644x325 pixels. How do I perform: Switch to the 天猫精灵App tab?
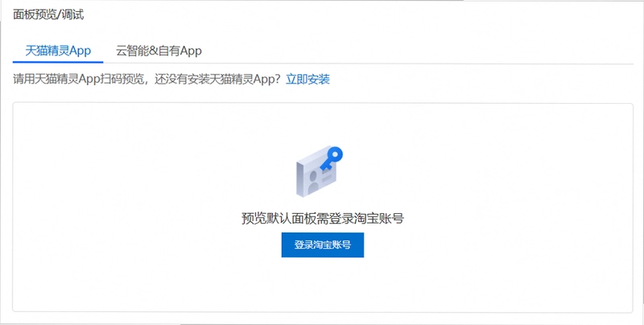point(58,51)
